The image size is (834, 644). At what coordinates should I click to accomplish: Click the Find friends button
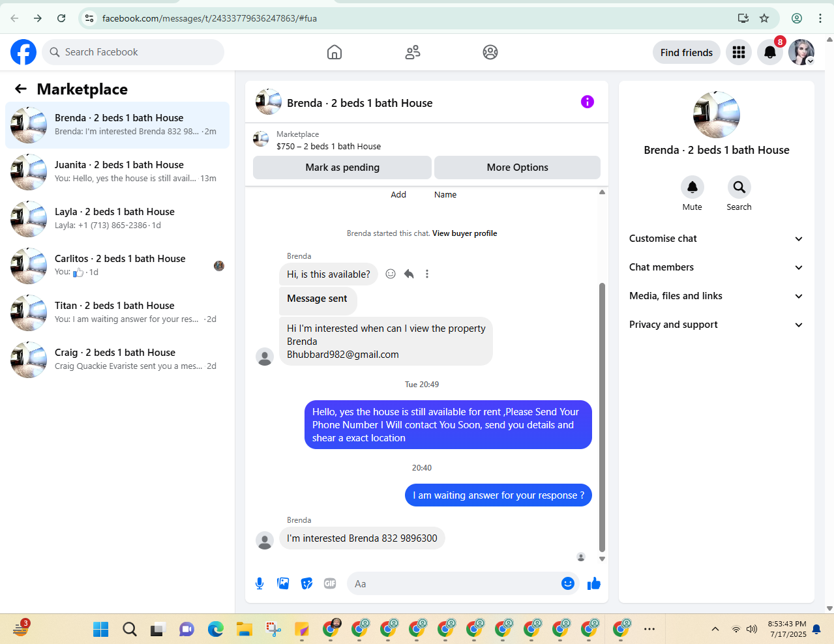coord(687,52)
